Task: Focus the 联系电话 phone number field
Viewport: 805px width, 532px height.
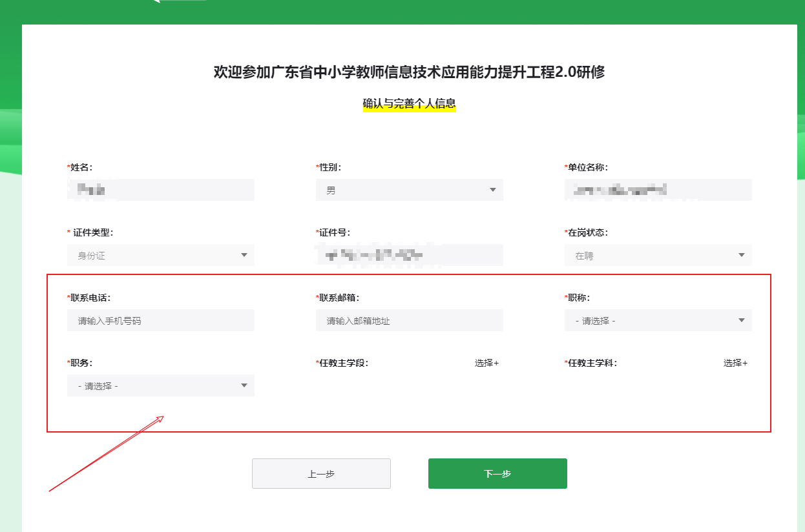Action: [x=161, y=320]
